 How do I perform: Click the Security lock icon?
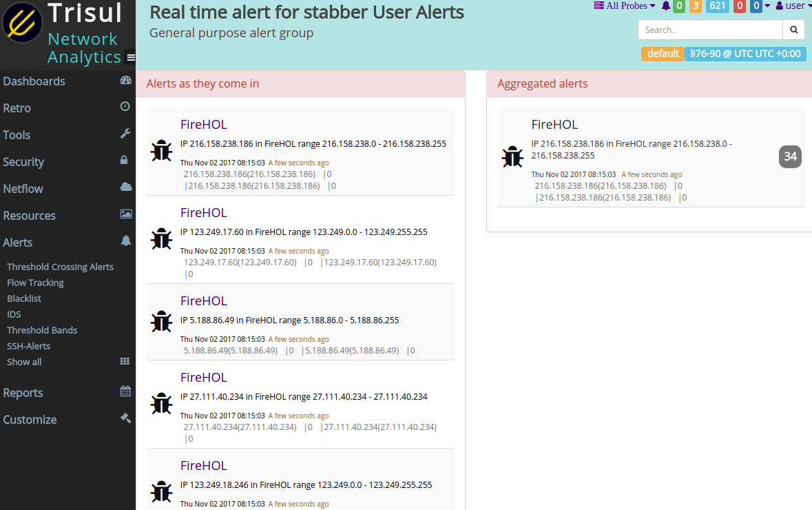coord(124,160)
